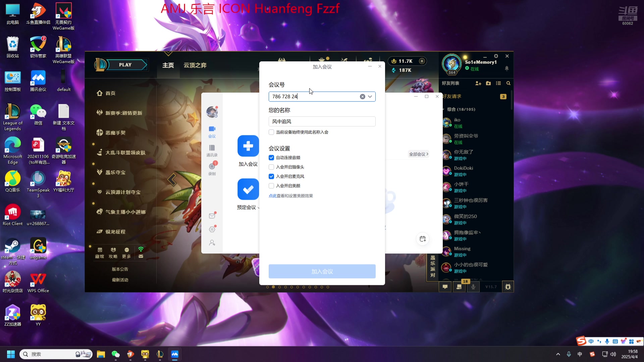This screenshot has height=362, width=644.
Task: Open the 点此 beauty settings link
Action: pyautogui.click(x=272, y=196)
